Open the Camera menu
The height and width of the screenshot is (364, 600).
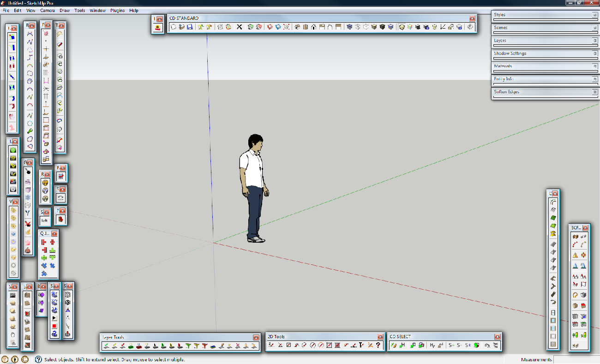click(x=48, y=10)
